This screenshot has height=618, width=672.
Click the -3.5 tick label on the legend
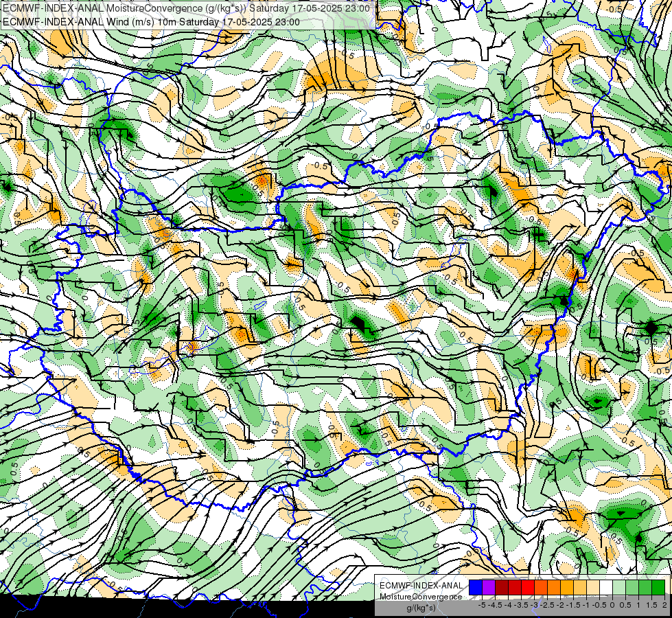(x=521, y=605)
